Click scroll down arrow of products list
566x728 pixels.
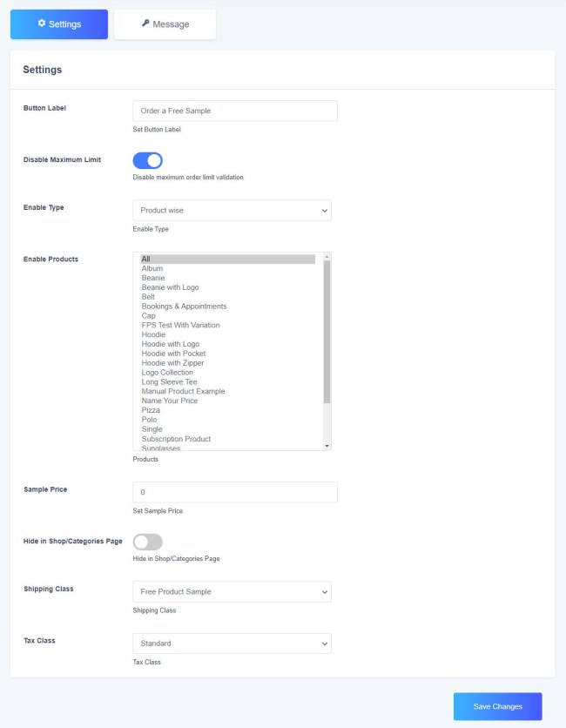(327, 445)
